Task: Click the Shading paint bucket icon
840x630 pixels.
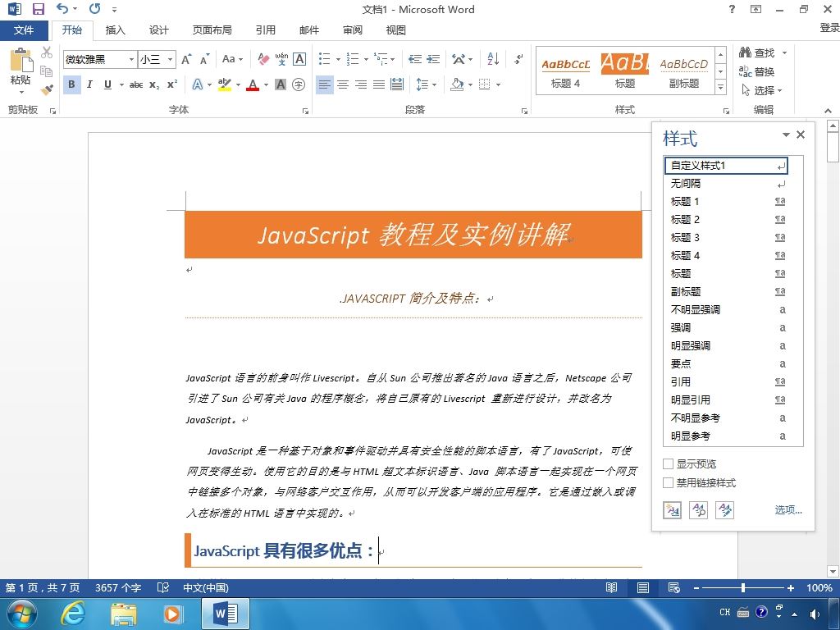Action: point(457,84)
